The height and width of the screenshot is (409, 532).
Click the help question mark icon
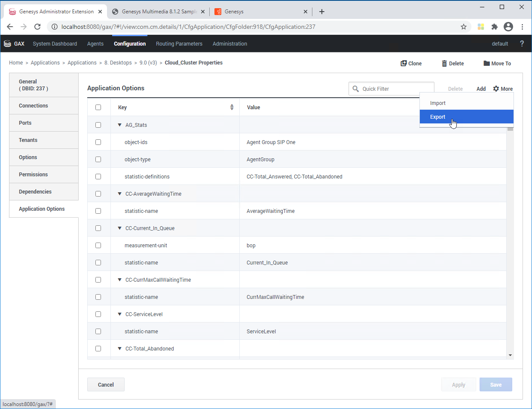(522, 43)
